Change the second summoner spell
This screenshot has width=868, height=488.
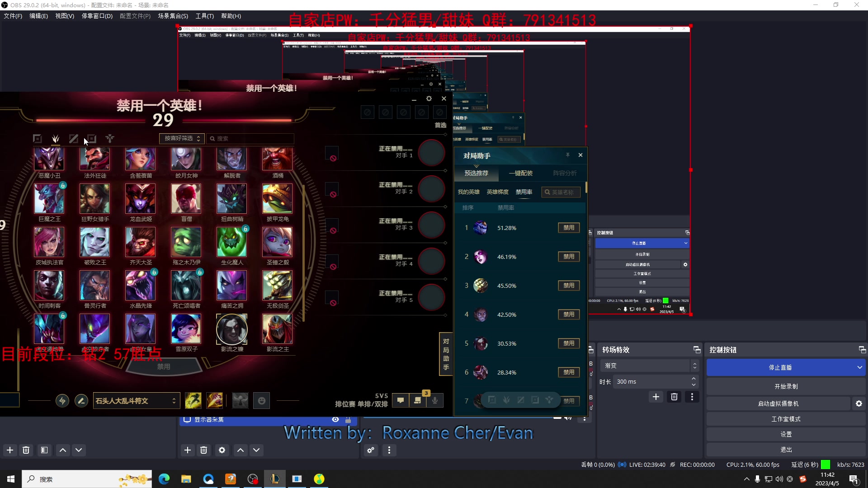[215, 400]
